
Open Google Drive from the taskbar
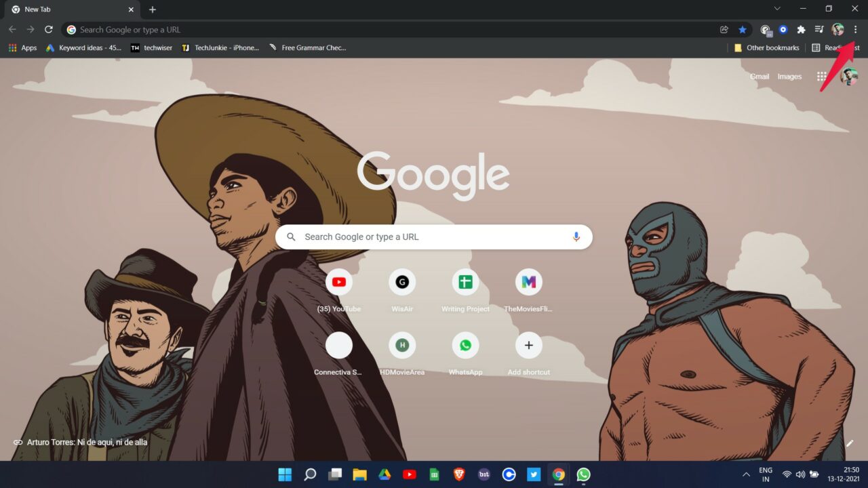pyautogui.click(x=384, y=474)
